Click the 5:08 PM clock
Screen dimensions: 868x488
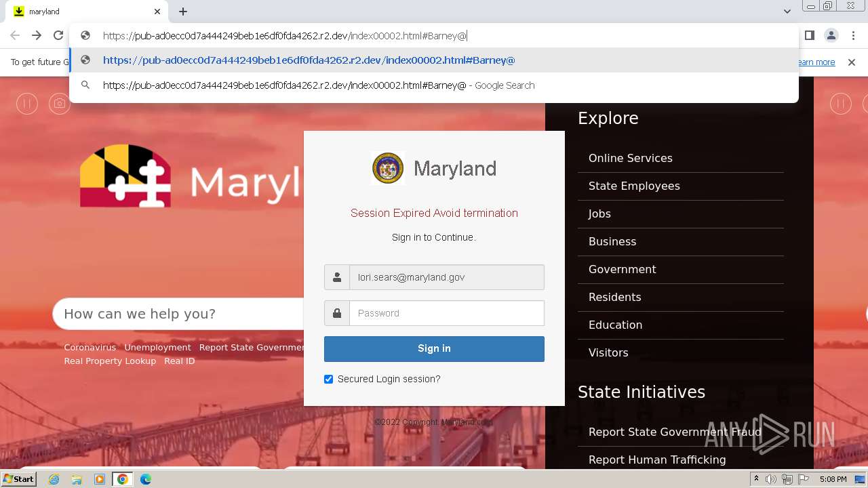pos(833,479)
